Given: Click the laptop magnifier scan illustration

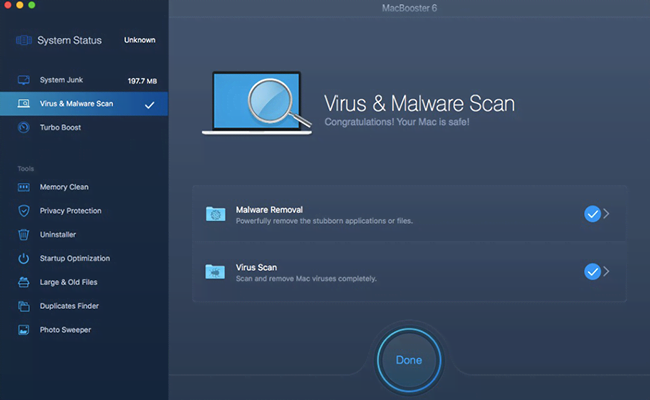Looking at the screenshot, I should tap(257, 103).
